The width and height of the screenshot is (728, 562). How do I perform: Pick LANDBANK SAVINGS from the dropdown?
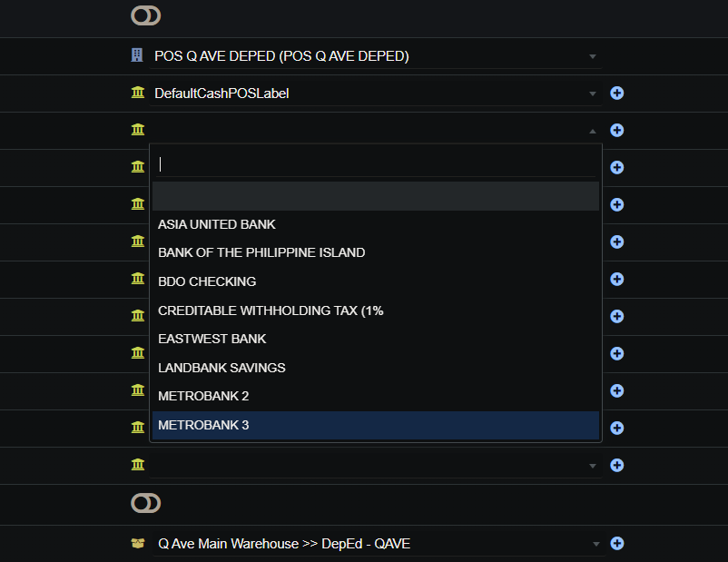point(221,368)
